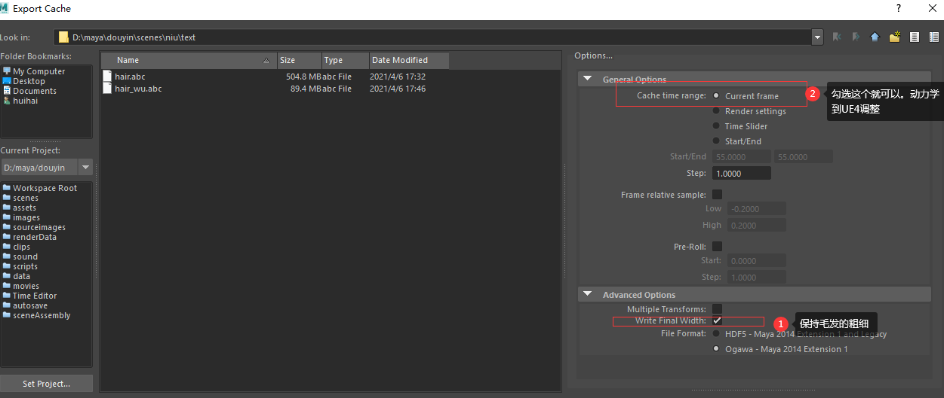Sort files by Size column
The image size is (944, 398).
click(x=299, y=60)
